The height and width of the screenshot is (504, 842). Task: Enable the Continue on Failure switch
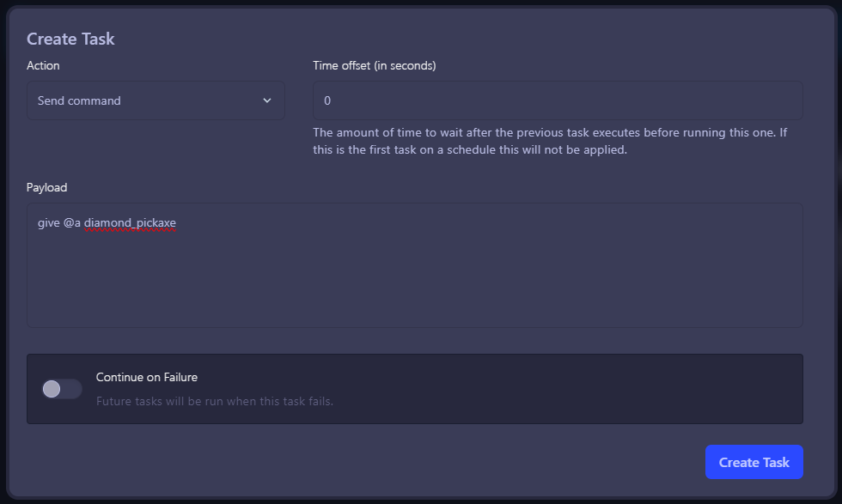(62, 389)
